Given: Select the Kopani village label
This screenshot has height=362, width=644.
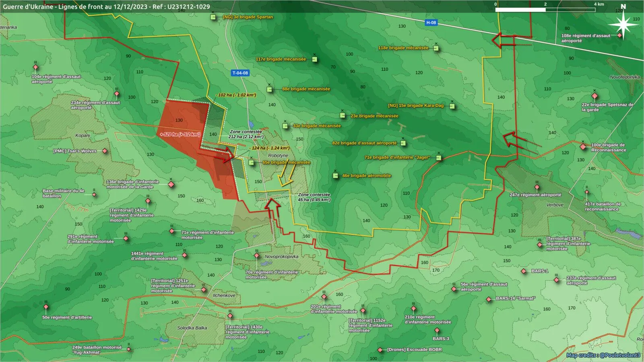Looking at the screenshot, I should [x=83, y=135].
